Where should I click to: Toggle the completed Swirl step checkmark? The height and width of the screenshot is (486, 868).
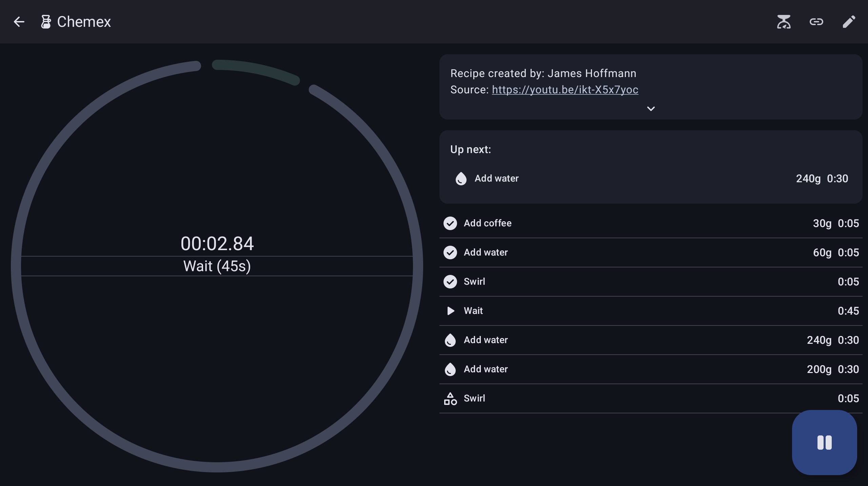(450, 282)
